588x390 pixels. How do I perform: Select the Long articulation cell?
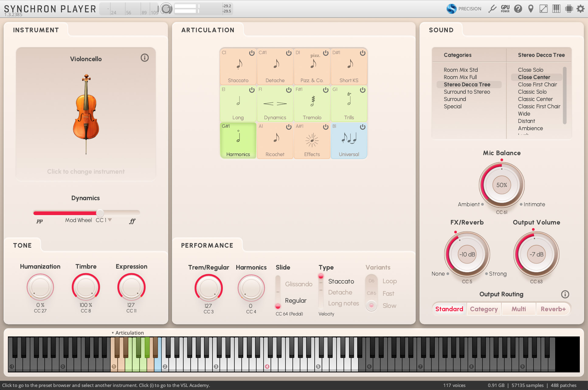click(238, 103)
